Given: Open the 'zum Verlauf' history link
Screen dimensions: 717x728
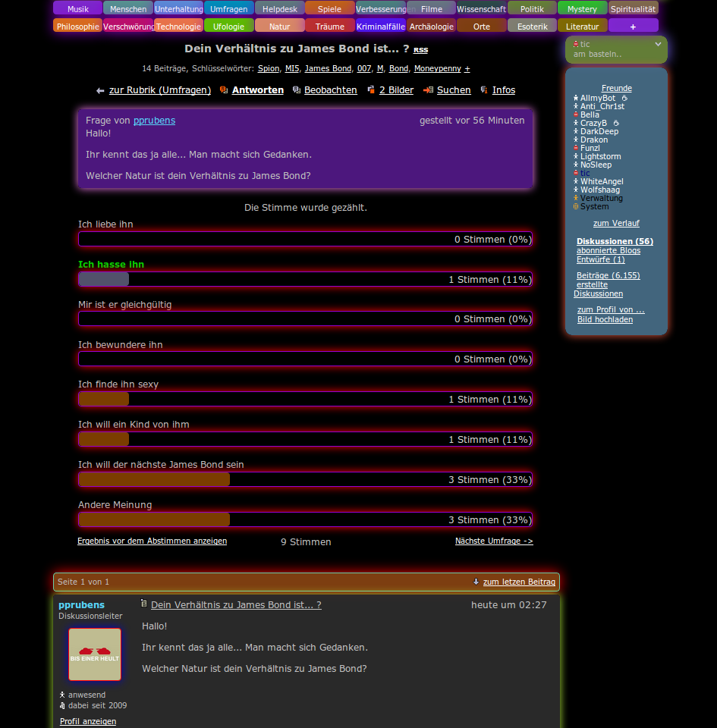Looking at the screenshot, I should tap(616, 223).
